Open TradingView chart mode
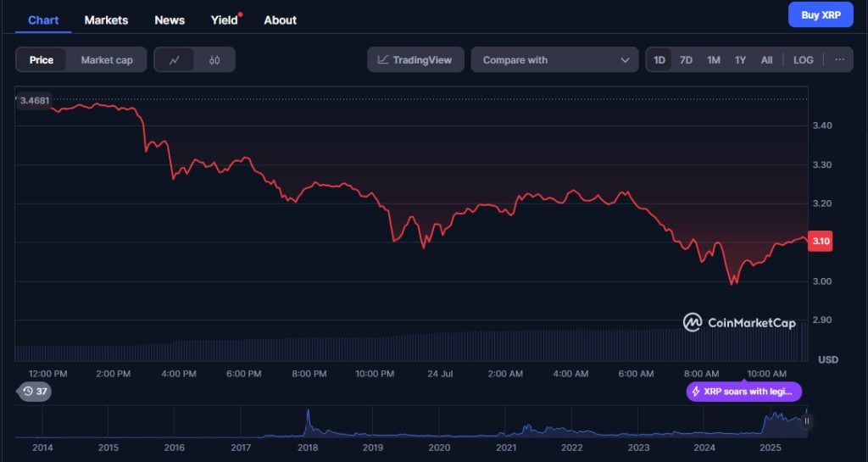868x462 pixels. 415,59
